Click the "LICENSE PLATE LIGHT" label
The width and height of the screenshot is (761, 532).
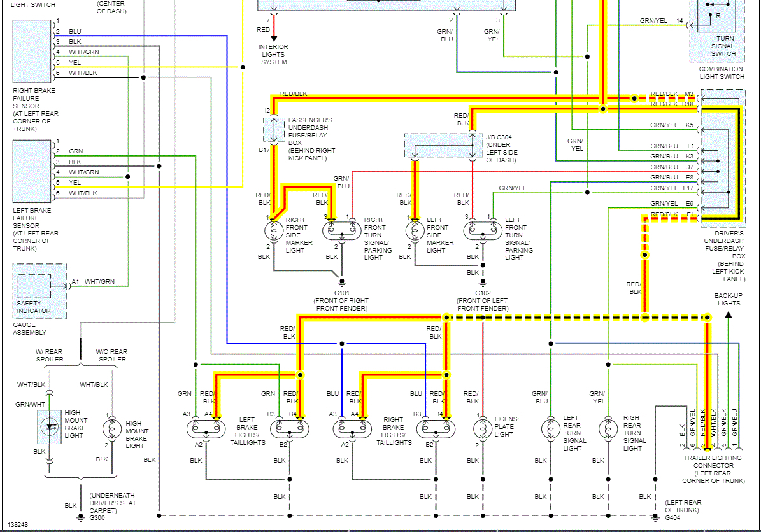pos(508,426)
